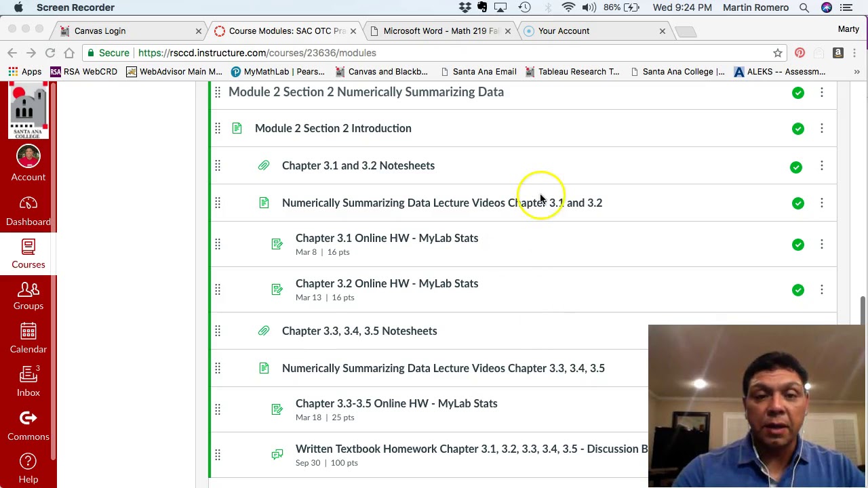Click the page vertical scrollbar thumb
Screen dimensions: 868x488
pos(863,310)
